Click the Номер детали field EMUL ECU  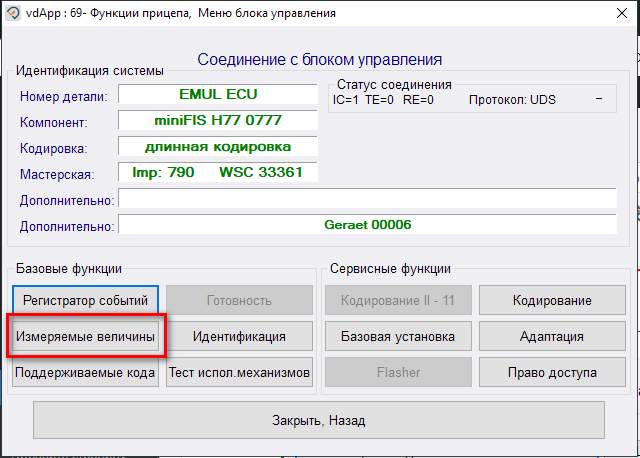pos(218,94)
